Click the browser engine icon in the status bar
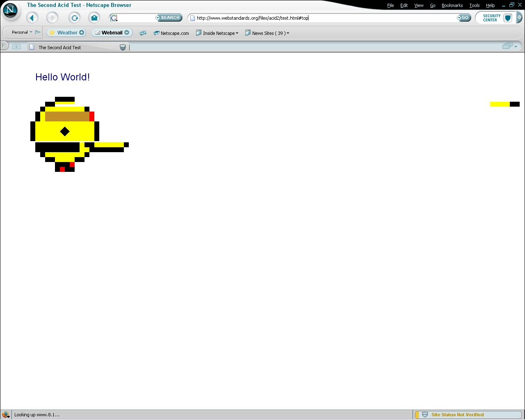The image size is (525, 420). pos(6,415)
